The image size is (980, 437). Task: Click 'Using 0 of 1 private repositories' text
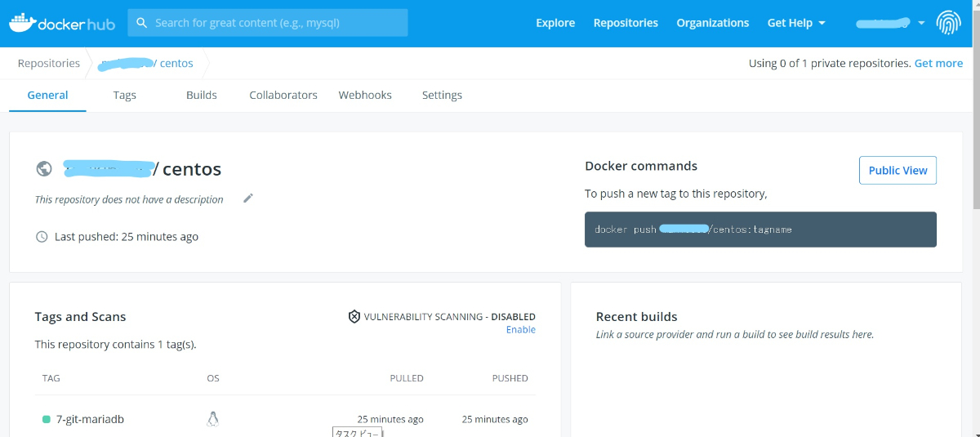click(x=830, y=63)
